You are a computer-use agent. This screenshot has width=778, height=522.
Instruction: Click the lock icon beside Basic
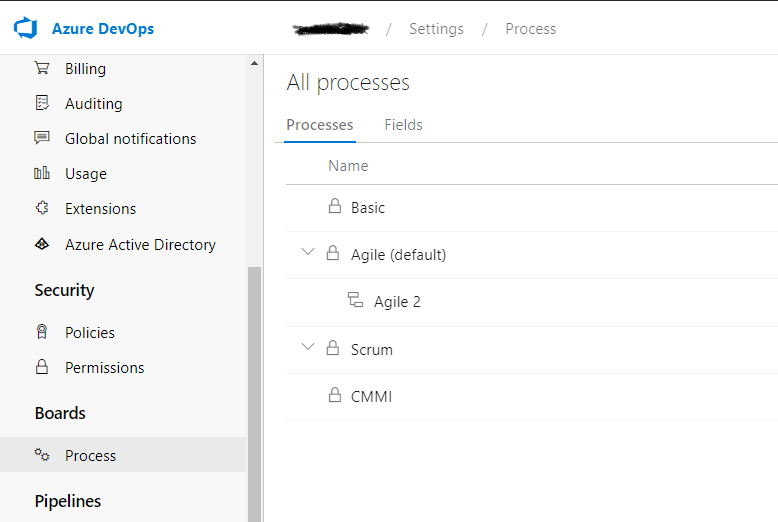click(x=335, y=206)
